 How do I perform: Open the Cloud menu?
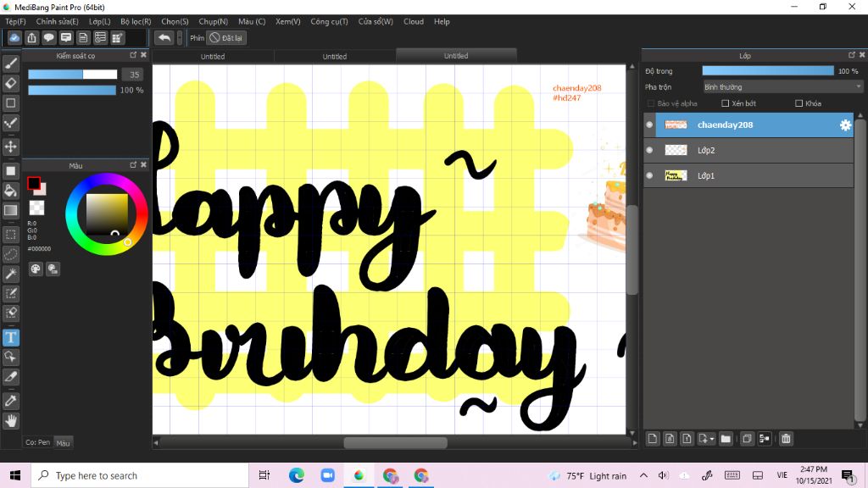coord(414,21)
